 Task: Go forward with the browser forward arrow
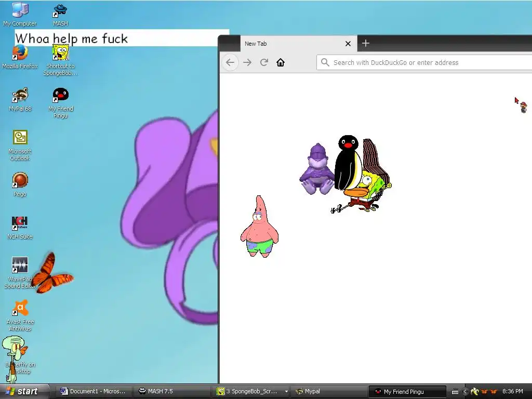click(247, 62)
